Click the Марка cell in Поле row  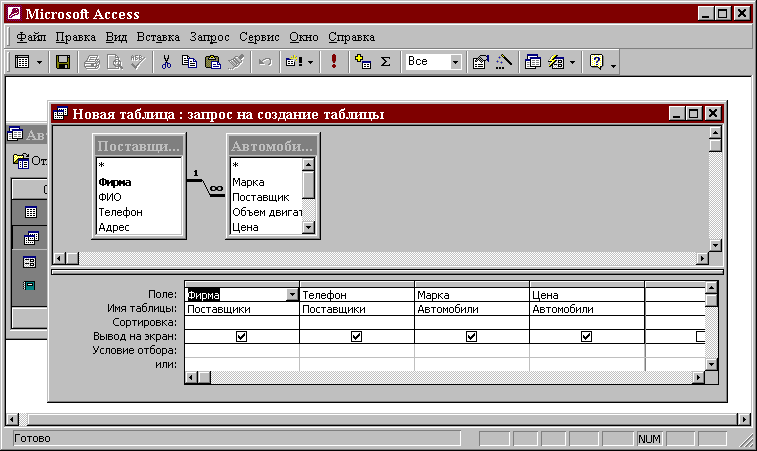pos(472,295)
